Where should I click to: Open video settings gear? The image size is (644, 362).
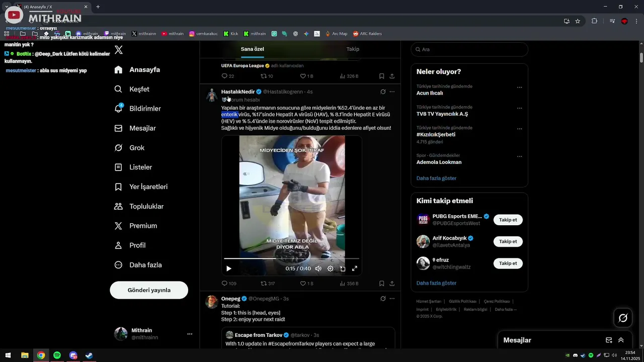(330, 268)
